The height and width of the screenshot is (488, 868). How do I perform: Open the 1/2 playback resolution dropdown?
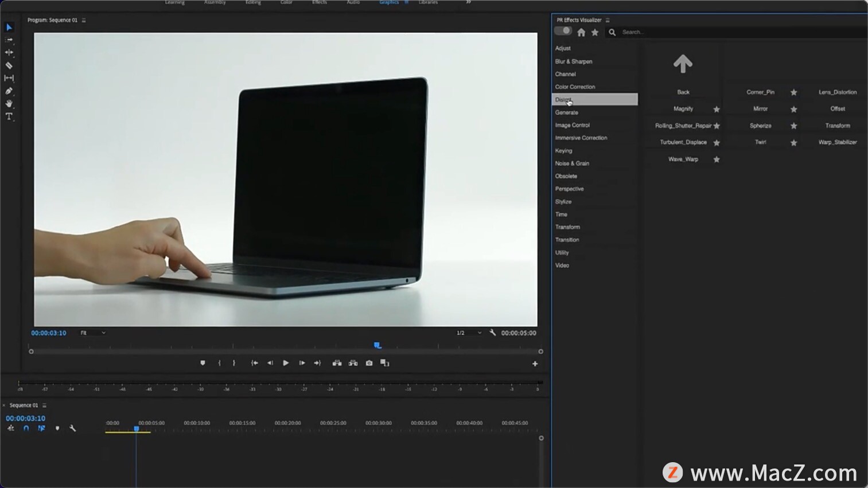[x=469, y=333]
